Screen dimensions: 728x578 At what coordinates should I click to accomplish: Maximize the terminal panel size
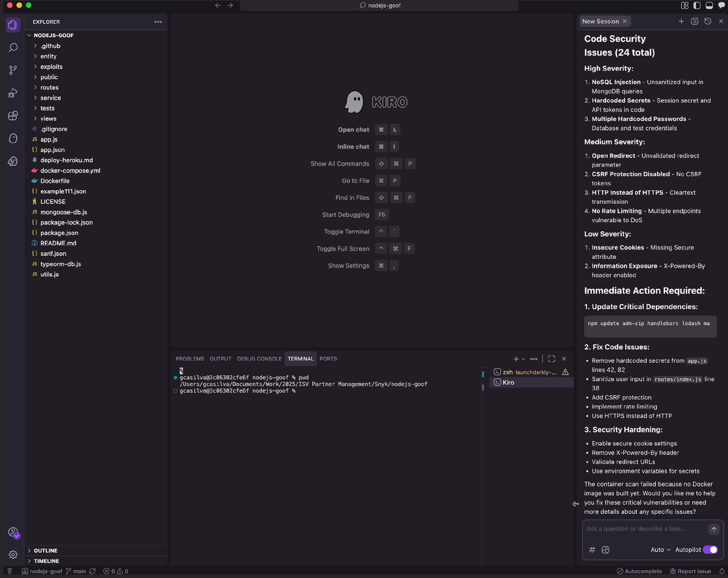(x=552, y=359)
